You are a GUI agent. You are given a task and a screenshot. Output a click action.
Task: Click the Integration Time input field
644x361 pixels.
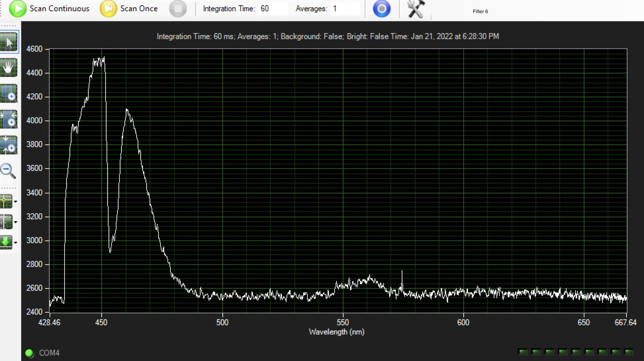[273, 8]
